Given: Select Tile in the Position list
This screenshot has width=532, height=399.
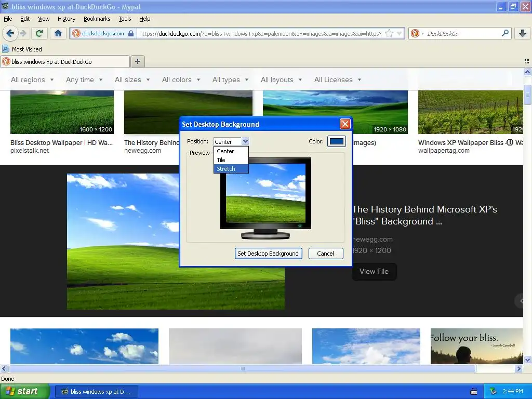Looking at the screenshot, I should pyautogui.click(x=231, y=160).
